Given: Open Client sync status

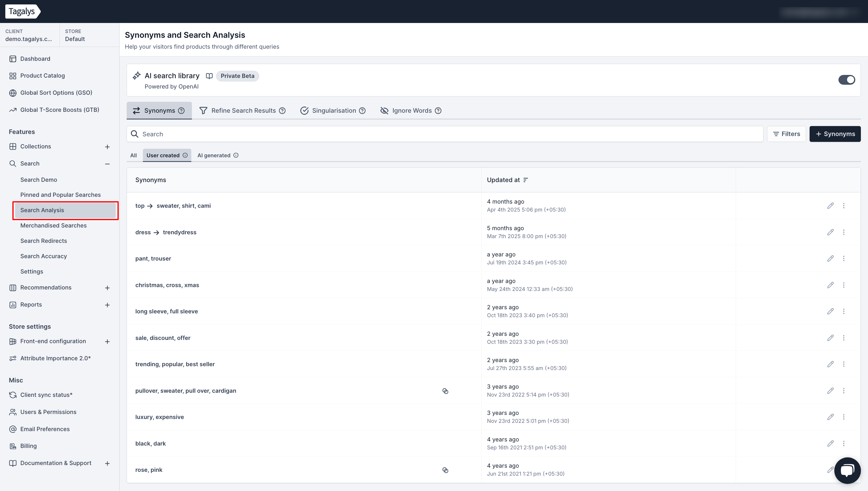Looking at the screenshot, I should click(x=46, y=395).
